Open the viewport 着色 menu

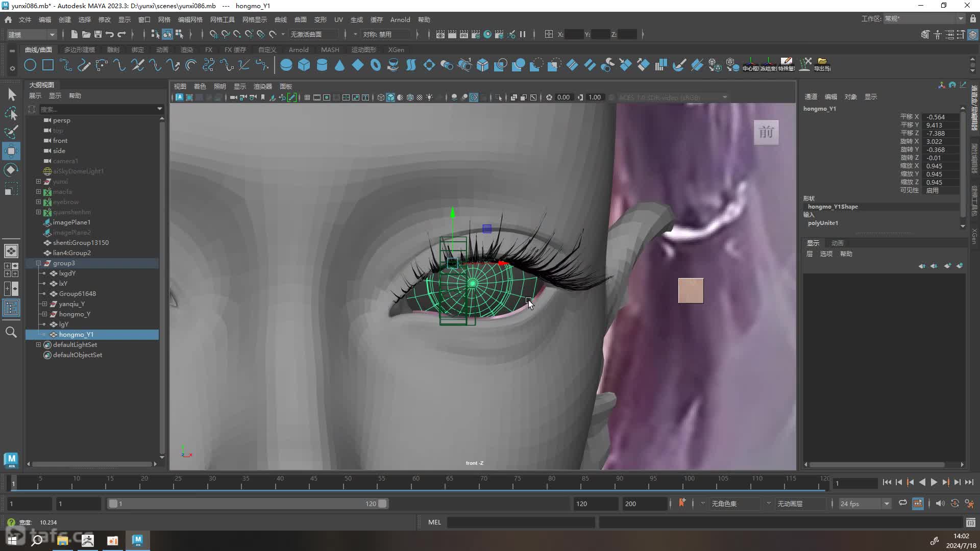[200, 86]
